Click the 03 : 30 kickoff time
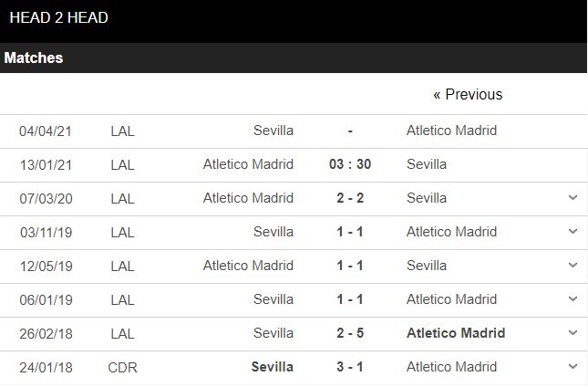Image resolution: width=588 pixels, height=387 pixels. pyautogui.click(x=350, y=164)
